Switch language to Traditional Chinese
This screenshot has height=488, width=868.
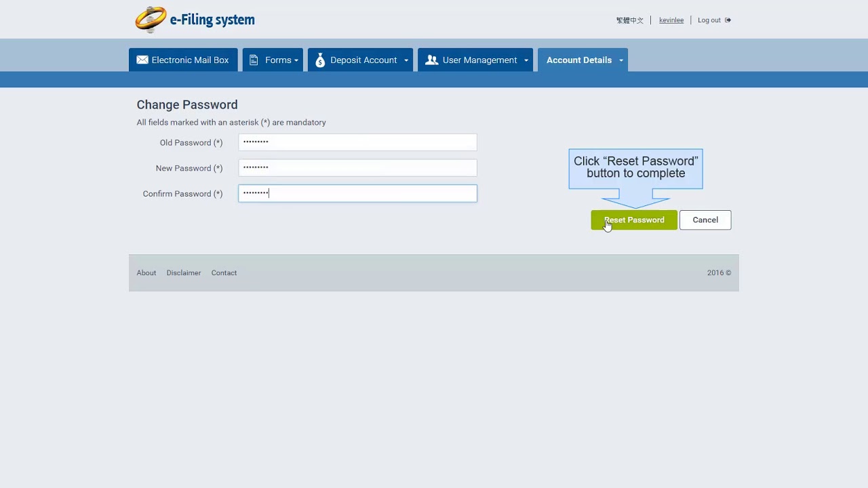630,20
